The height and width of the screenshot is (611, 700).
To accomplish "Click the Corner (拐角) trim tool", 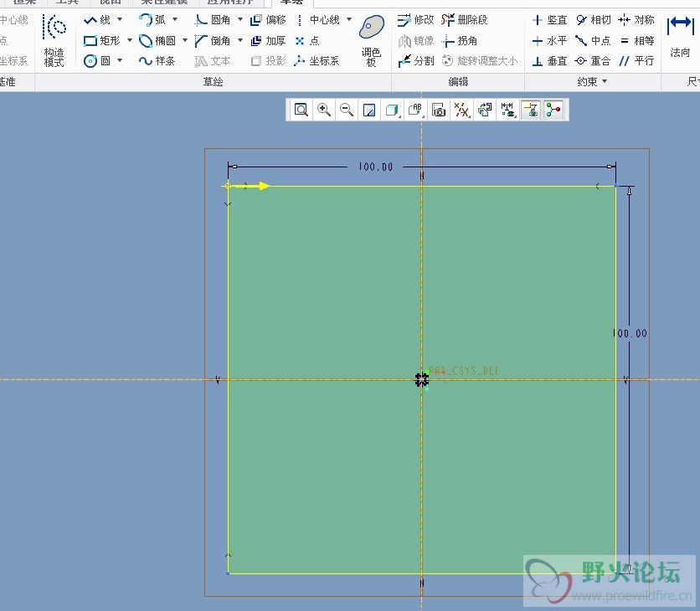I will [460, 41].
